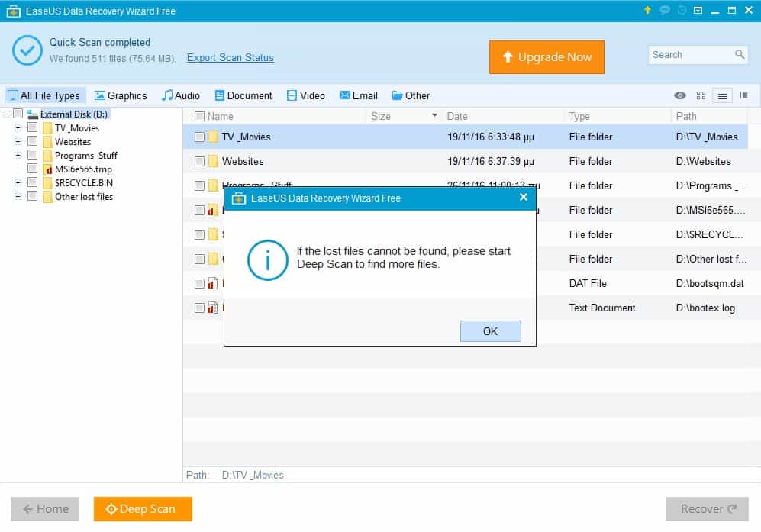Select the All File Types tab

pyautogui.click(x=45, y=95)
